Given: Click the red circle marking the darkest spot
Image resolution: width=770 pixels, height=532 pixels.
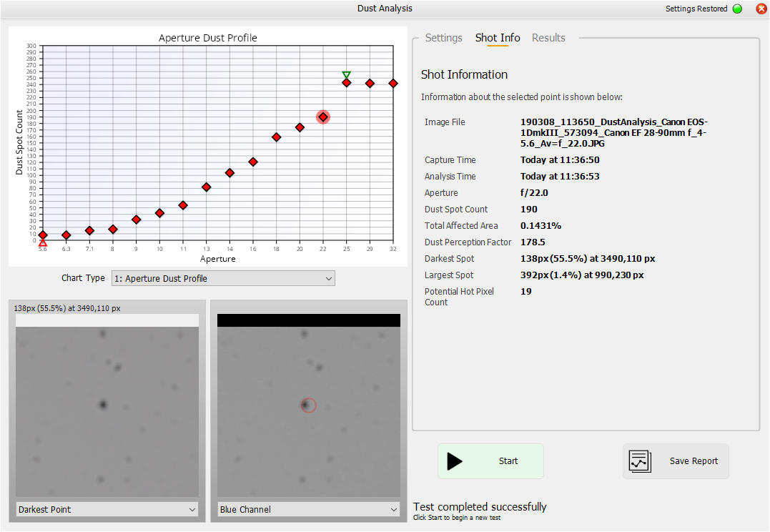Looking at the screenshot, I should click(x=309, y=405).
